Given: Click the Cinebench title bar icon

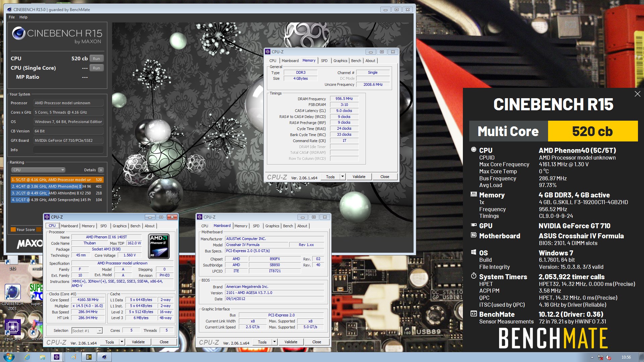Looking at the screenshot, I should click(9, 9).
